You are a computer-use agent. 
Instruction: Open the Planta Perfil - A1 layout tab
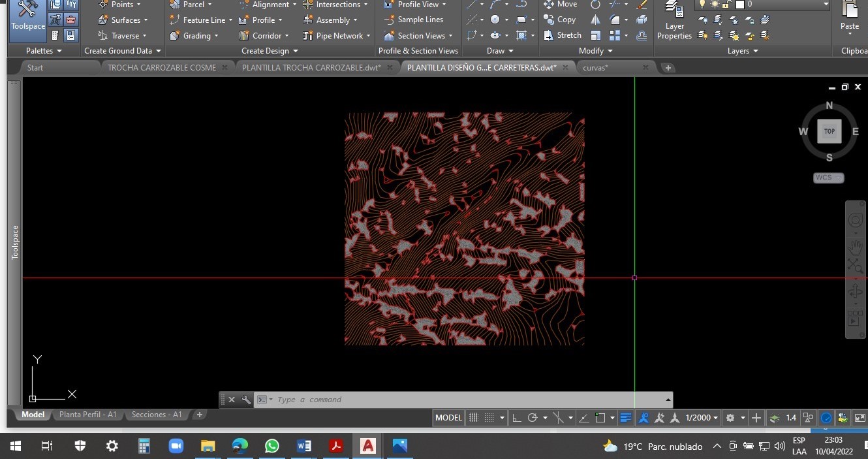pyautogui.click(x=87, y=415)
